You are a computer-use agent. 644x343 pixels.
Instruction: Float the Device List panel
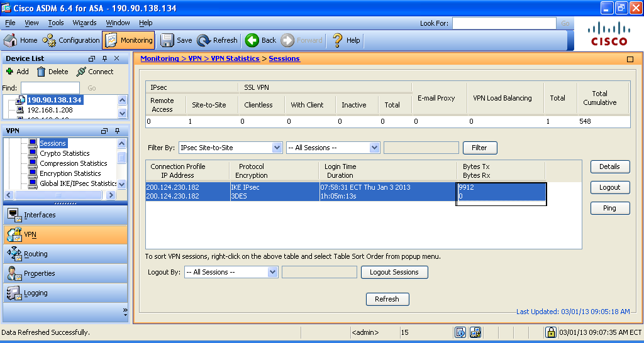click(x=92, y=58)
